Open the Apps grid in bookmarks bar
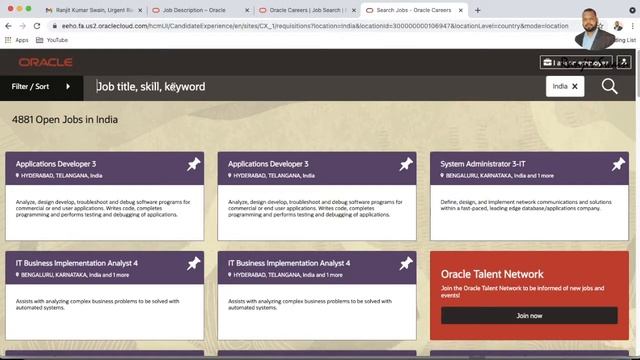The image size is (640, 360). click(16, 40)
